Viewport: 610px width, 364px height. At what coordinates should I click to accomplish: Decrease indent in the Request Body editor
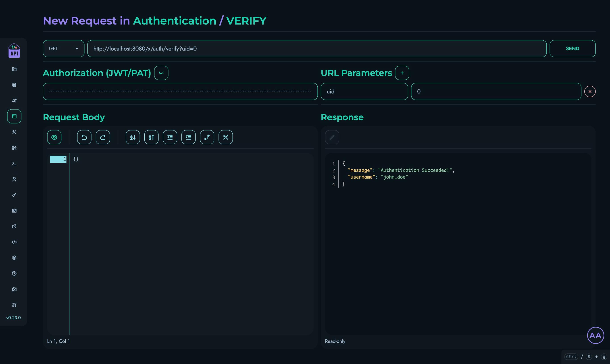click(x=170, y=137)
